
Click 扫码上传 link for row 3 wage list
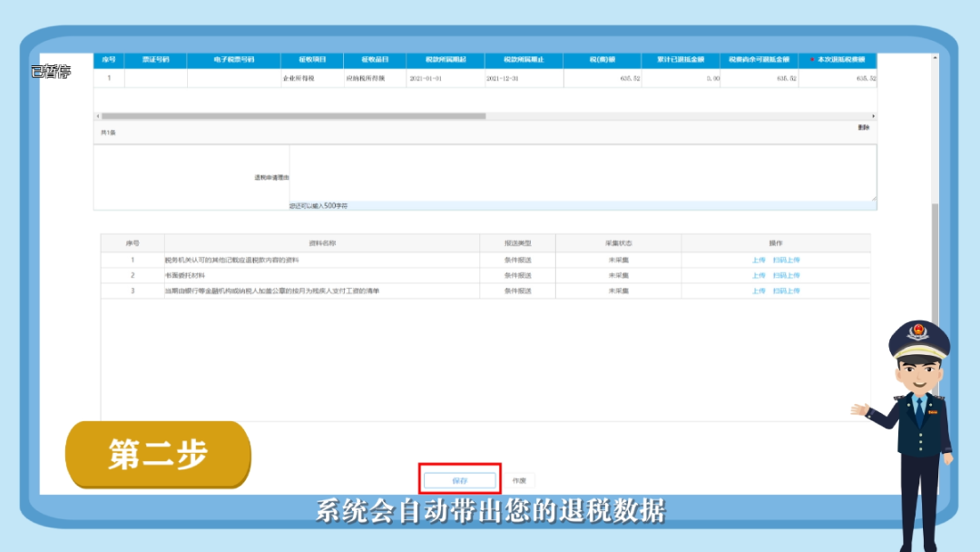787,291
